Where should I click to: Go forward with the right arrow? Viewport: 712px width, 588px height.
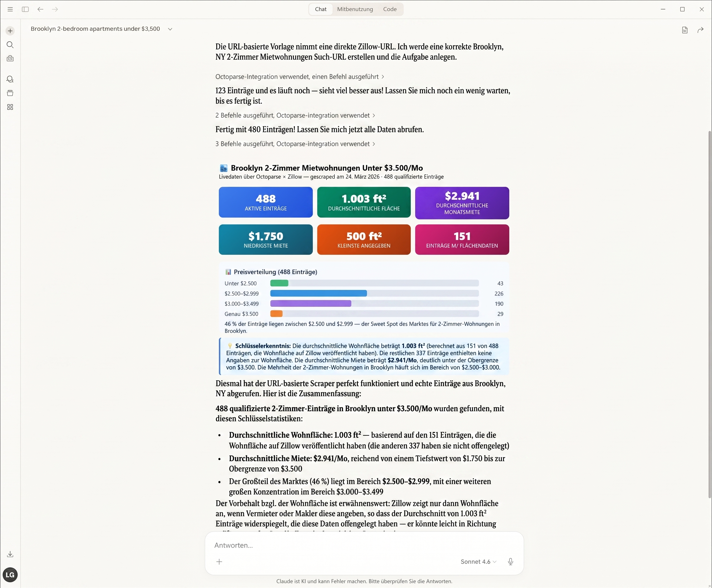tap(55, 9)
